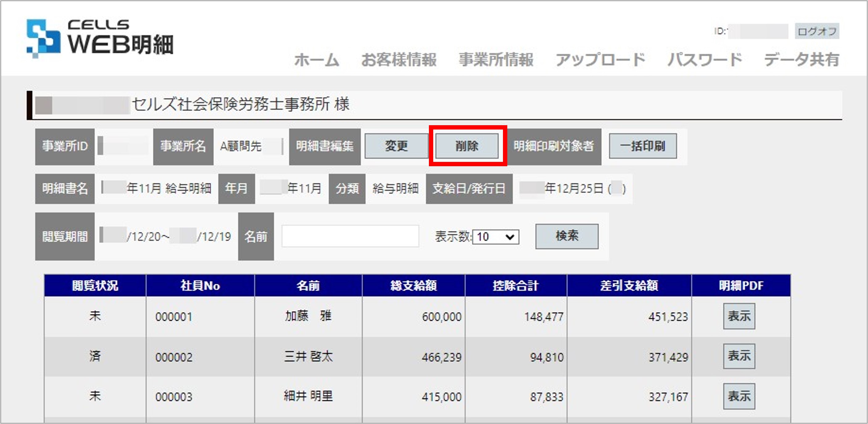Click the 差引支給額 column header

629,286
